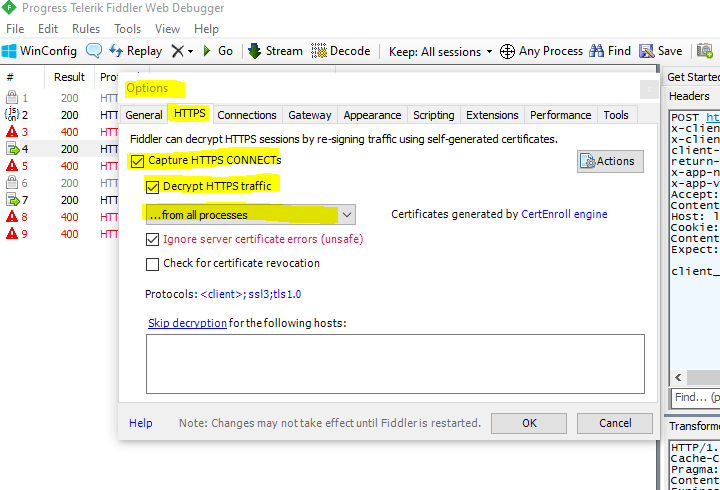Click the protocols <client>; ssl3;tls1.0 link
This screenshot has height=490, width=720.
pyautogui.click(x=251, y=294)
